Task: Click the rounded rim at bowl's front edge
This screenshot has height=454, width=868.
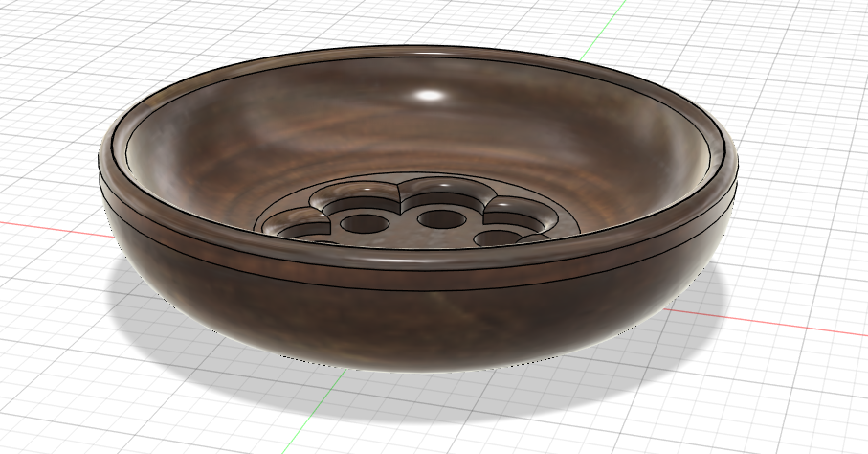Action: [412, 262]
